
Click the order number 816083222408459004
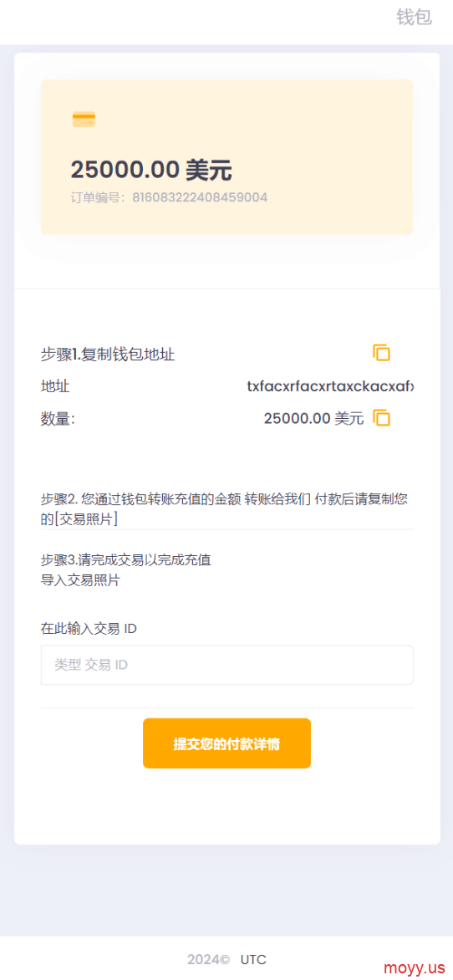click(x=200, y=198)
